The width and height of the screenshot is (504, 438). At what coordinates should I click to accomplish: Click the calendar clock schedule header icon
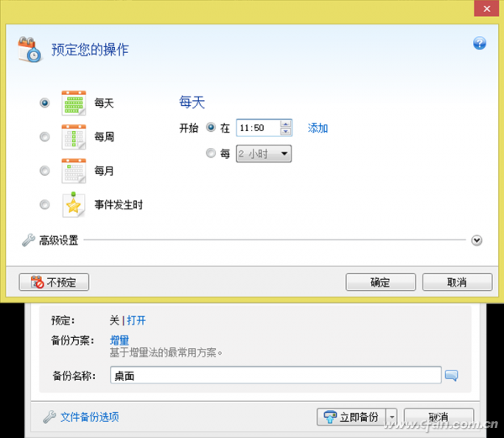point(29,50)
